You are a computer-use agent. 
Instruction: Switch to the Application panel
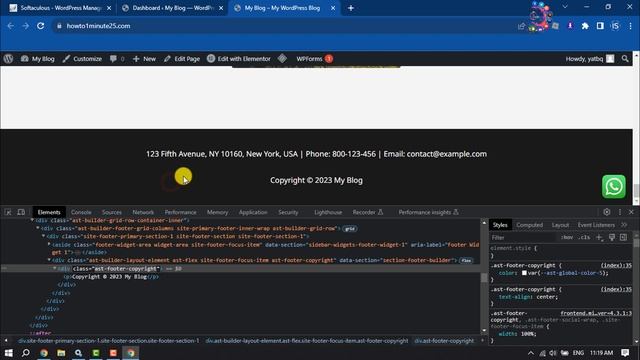coord(253,212)
